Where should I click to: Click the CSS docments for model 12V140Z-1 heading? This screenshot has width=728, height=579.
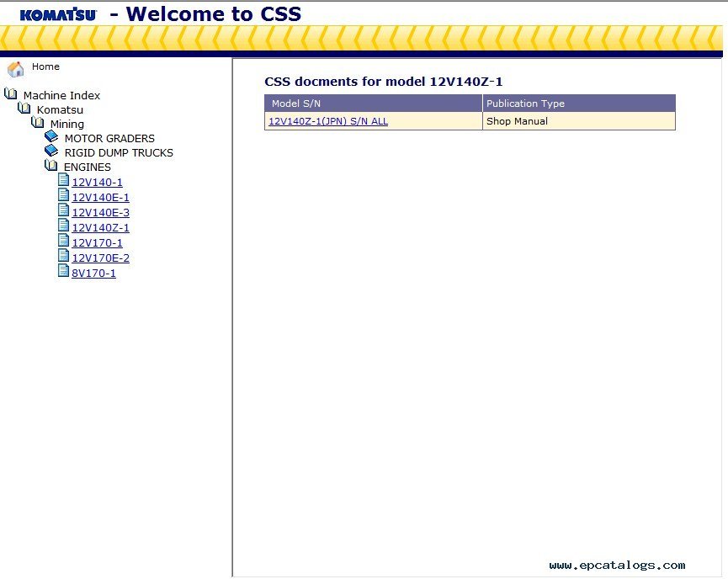[x=384, y=82]
